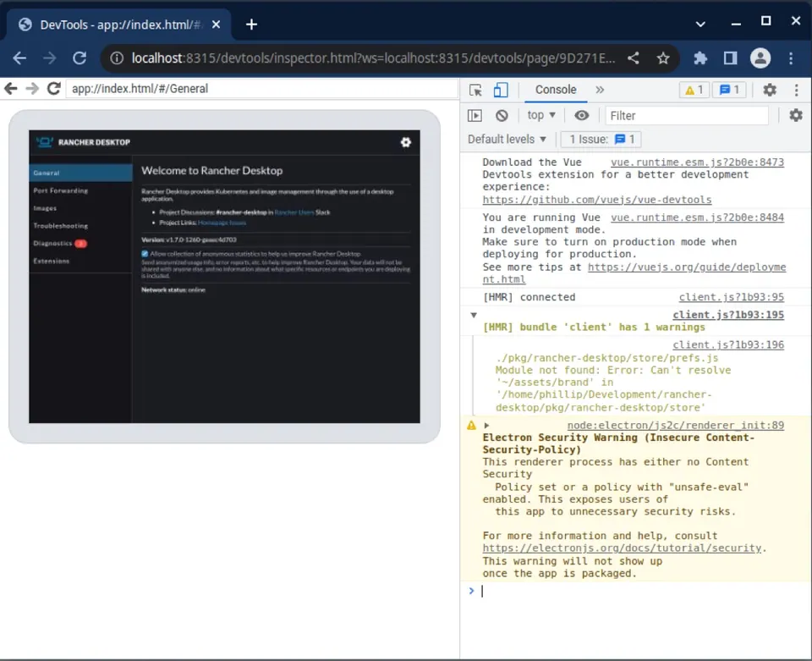Click the red Diagnostics count badge
This screenshot has width=812, height=661.
81,244
